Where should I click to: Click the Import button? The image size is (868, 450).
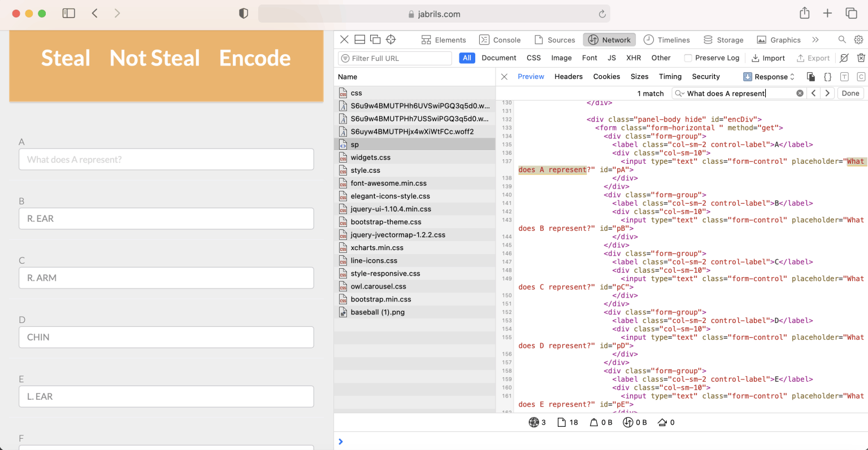768,58
